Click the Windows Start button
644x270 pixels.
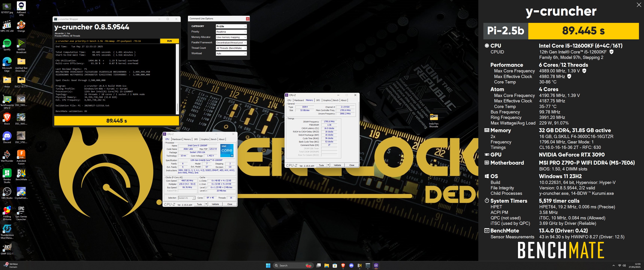268,265
